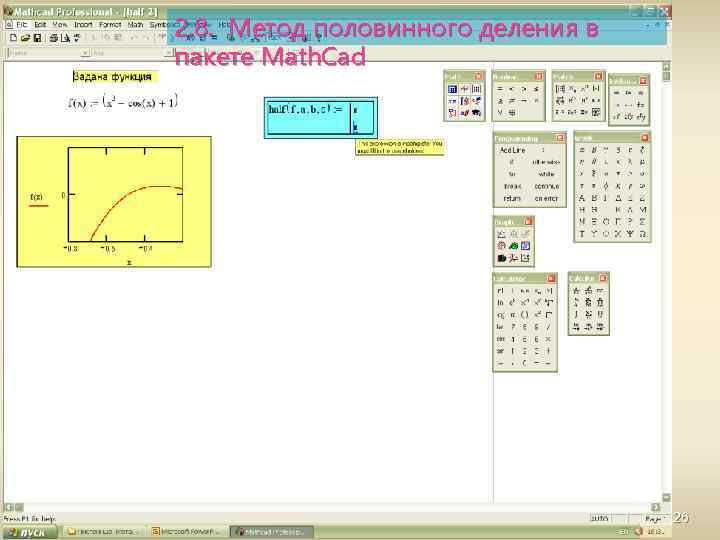Expand the style dropdown in formatting bar
The image size is (720, 540).
(x=85, y=53)
